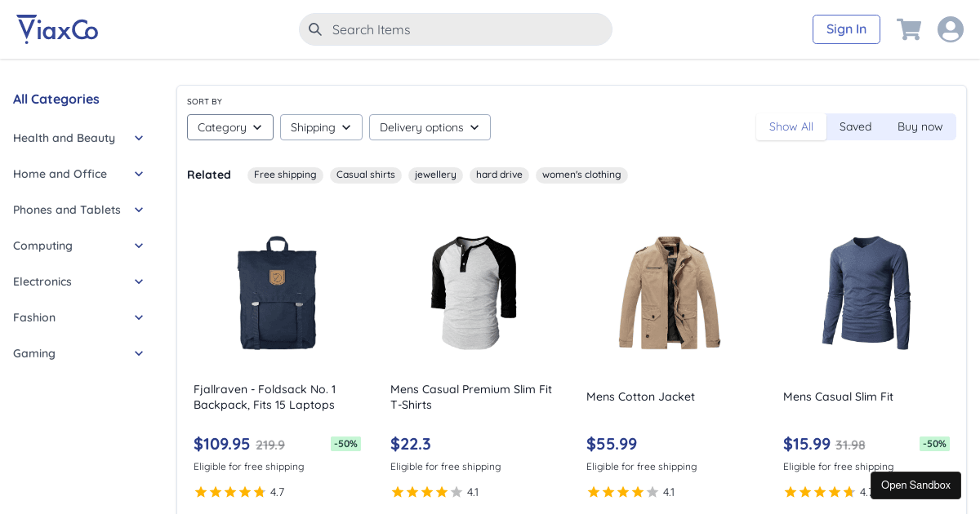Viewport: 980px width, 514px height.
Task: Toggle the jewellery related tag
Action: pyautogui.click(x=435, y=175)
